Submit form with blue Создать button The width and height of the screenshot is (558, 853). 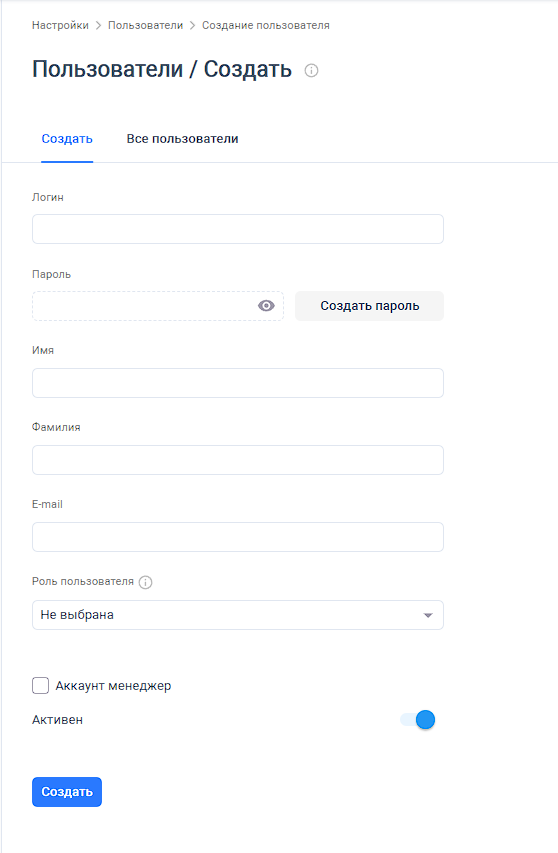[67, 792]
